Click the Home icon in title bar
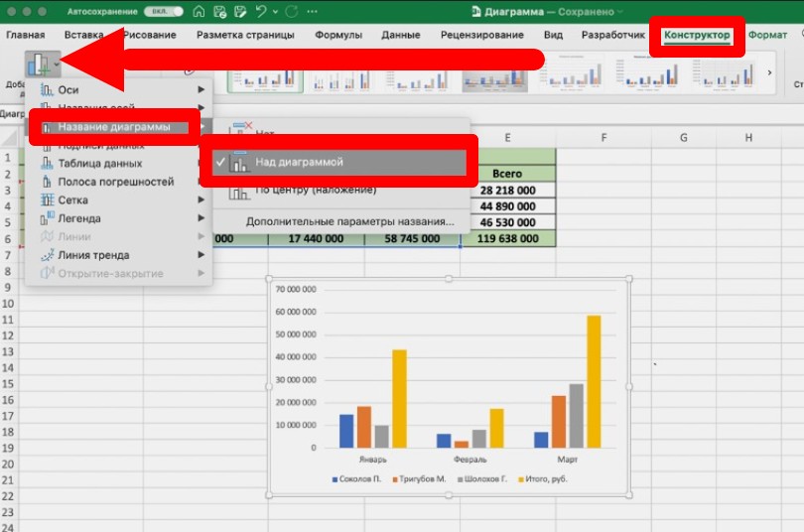 (200, 12)
